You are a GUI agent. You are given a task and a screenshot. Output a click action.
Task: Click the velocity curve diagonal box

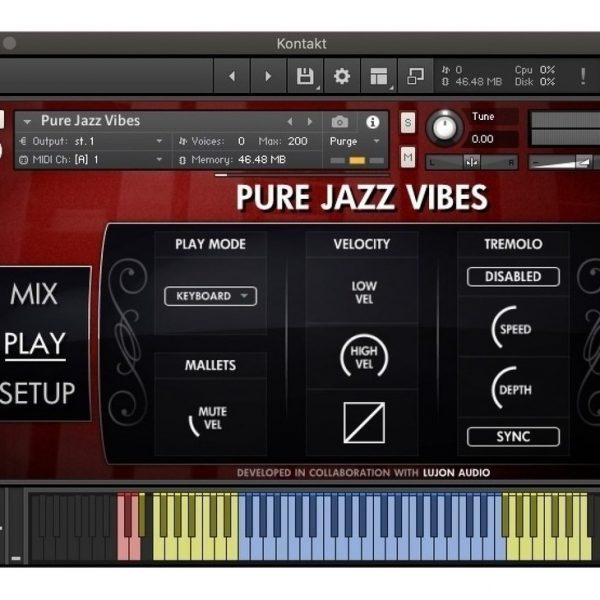(x=364, y=422)
